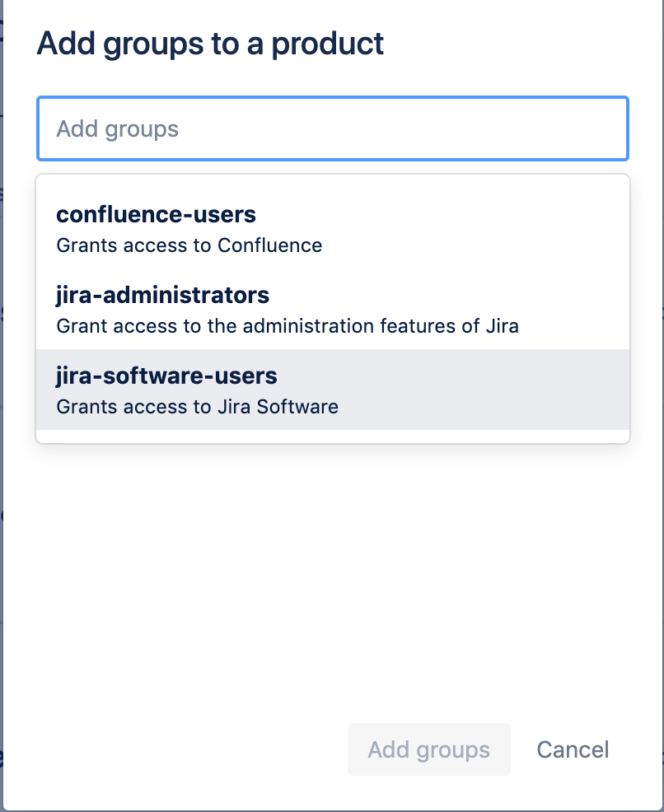Cancel the Add groups dialog
The width and height of the screenshot is (664, 812).
[x=573, y=749]
